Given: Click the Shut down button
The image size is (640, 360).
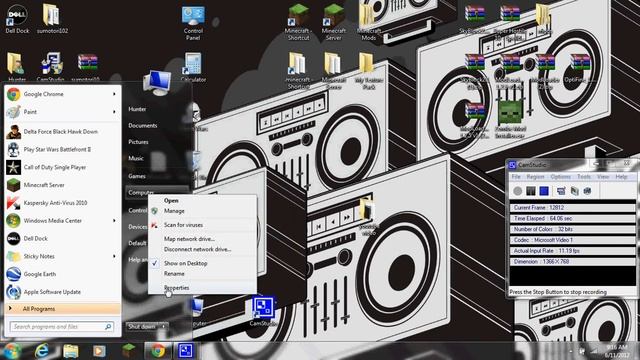Looking at the screenshot, I should (x=142, y=327).
